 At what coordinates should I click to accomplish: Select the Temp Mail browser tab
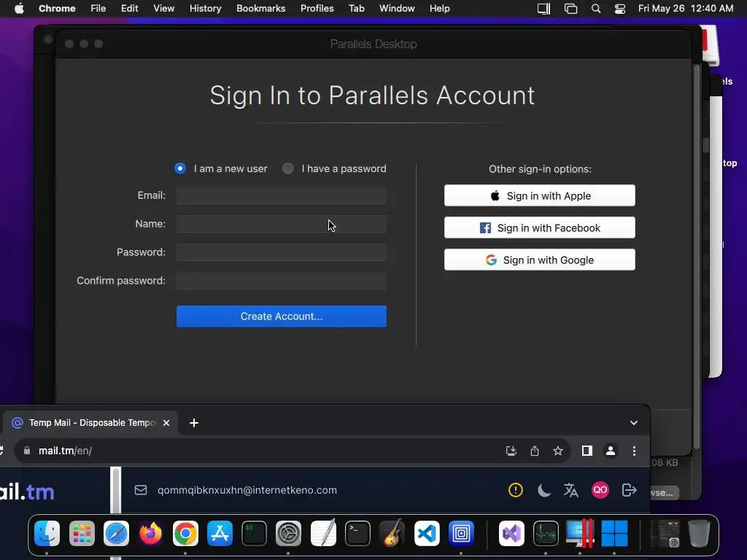click(90, 423)
